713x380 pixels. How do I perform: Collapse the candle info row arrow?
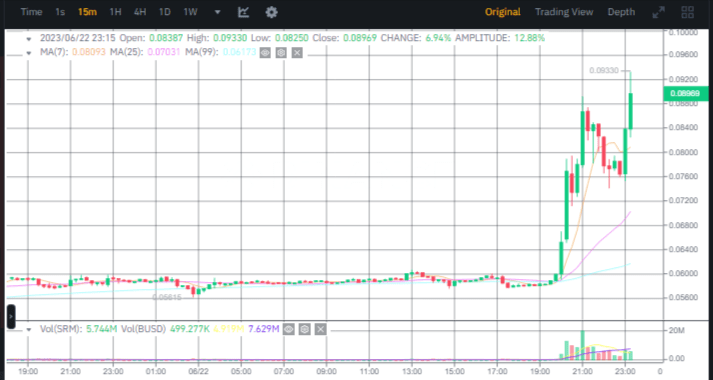29,39
